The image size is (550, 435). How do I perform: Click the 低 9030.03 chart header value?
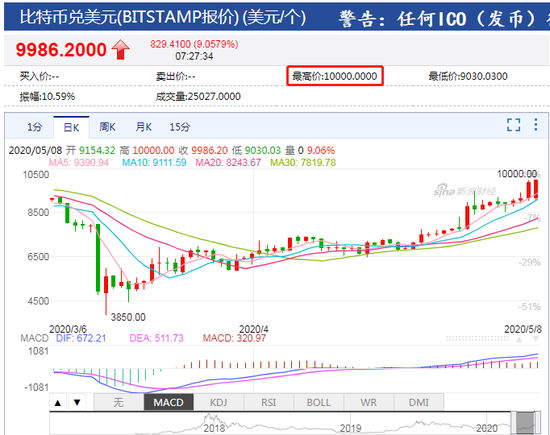256,150
